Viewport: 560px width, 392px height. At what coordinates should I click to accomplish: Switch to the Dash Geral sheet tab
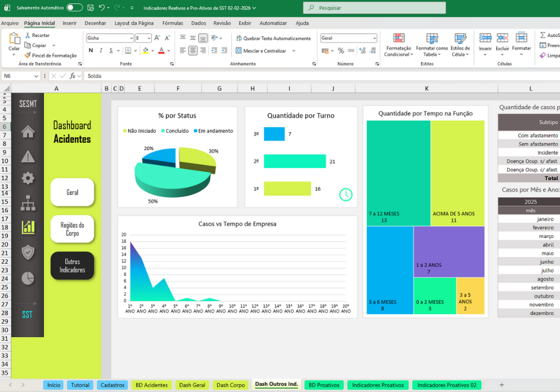point(192,385)
